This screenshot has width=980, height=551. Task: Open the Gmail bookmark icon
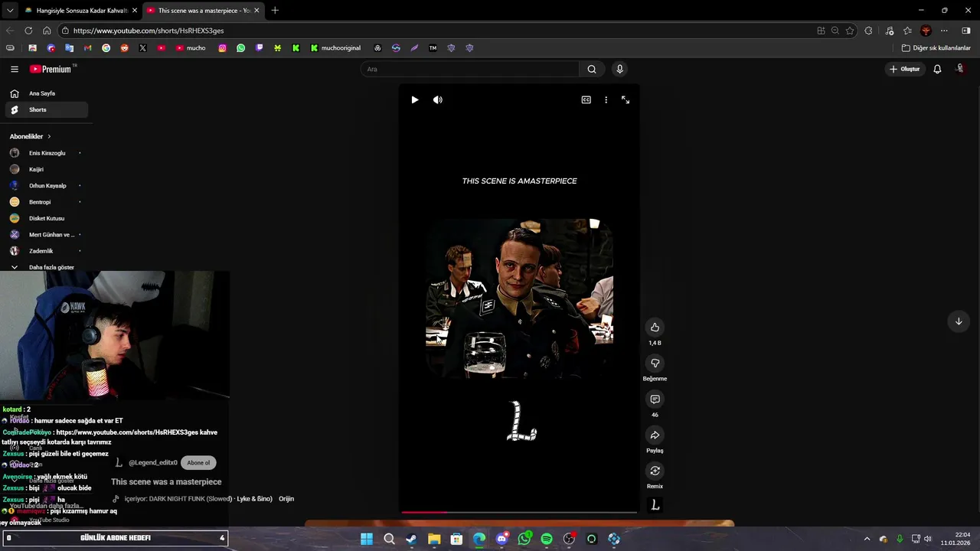[x=87, y=47]
